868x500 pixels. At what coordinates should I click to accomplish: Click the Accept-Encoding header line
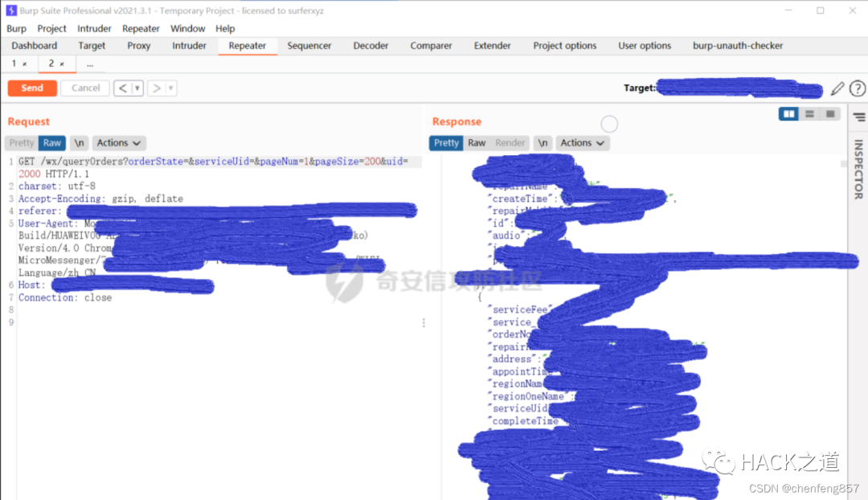point(100,199)
